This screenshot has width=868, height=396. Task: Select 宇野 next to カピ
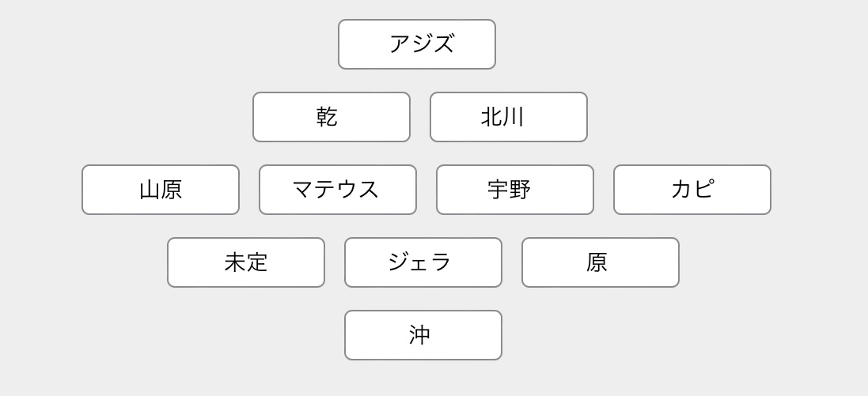pos(515,190)
